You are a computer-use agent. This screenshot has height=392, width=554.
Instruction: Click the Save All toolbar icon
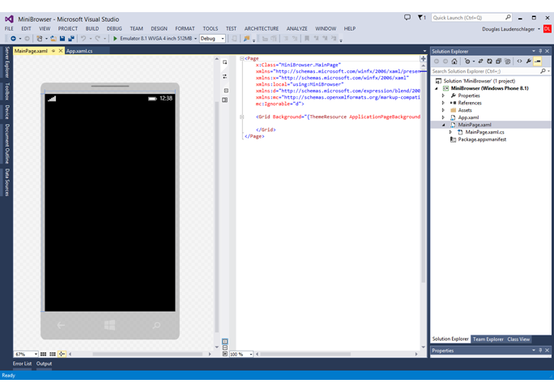coord(71,39)
